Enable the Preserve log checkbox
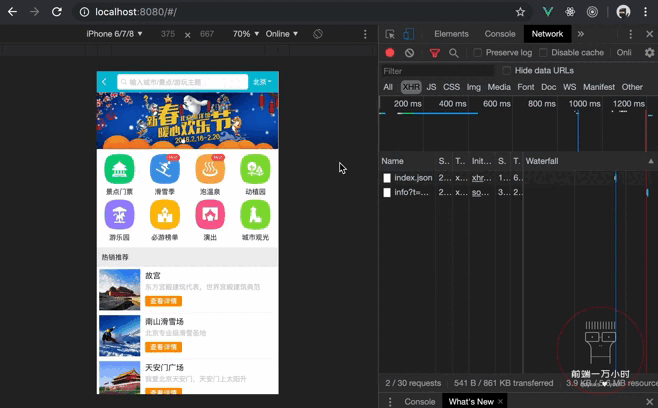Screen dimensions: 658x408 (x=477, y=52)
